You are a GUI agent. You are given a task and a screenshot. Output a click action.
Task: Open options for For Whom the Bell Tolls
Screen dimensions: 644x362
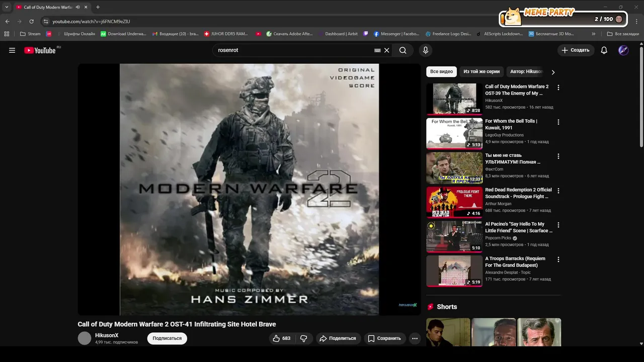tap(558, 122)
